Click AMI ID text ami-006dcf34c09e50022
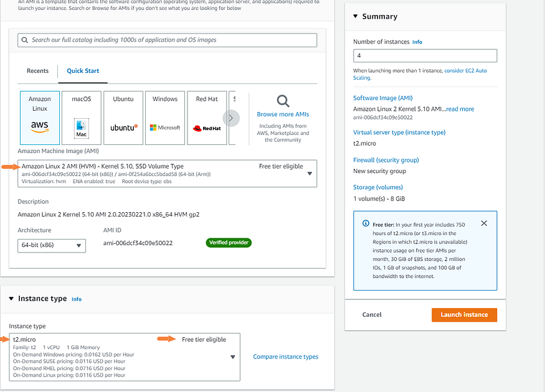The height and width of the screenshot is (392, 545). point(138,243)
